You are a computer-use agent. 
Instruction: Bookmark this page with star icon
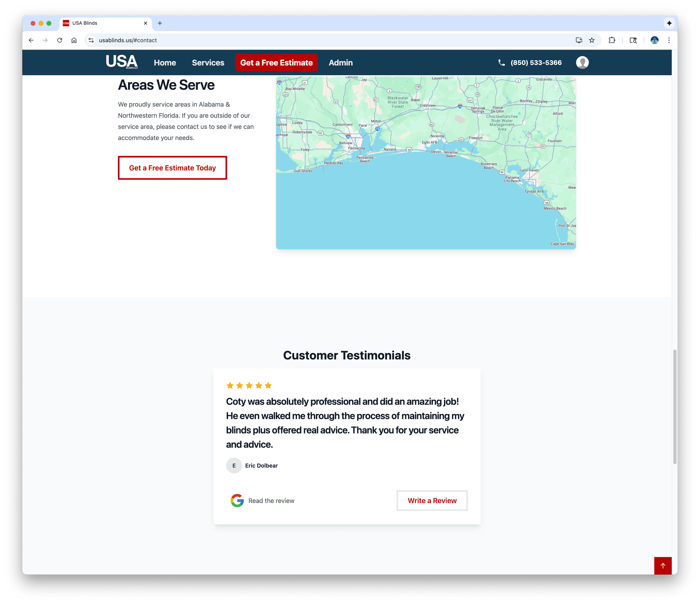pos(592,40)
